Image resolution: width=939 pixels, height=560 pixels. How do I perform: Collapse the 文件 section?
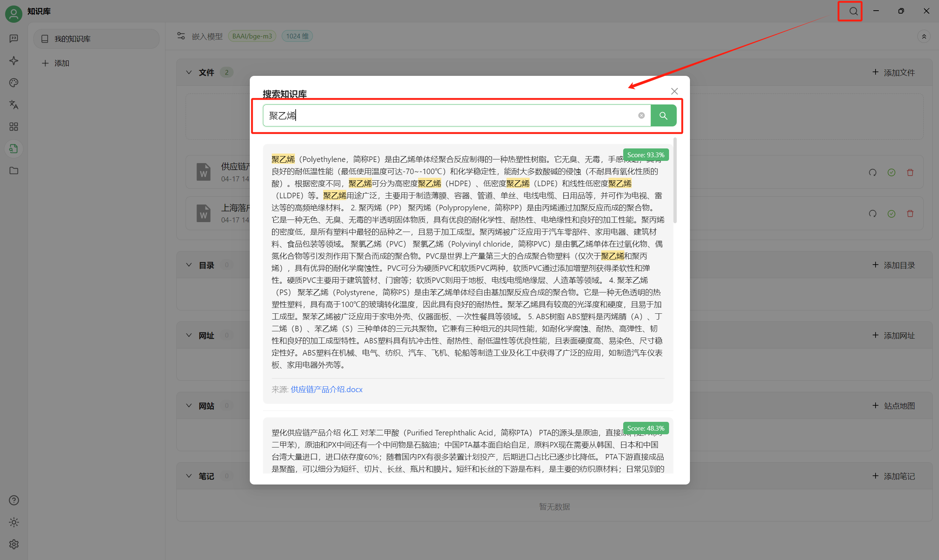[189, 73]
